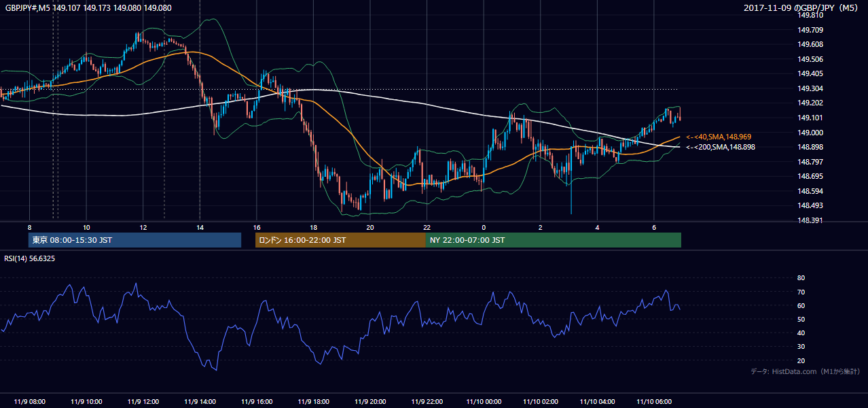Click hour label 8 under price chart
The width and height of the screenshot is (868, 408).
(29, 227)
